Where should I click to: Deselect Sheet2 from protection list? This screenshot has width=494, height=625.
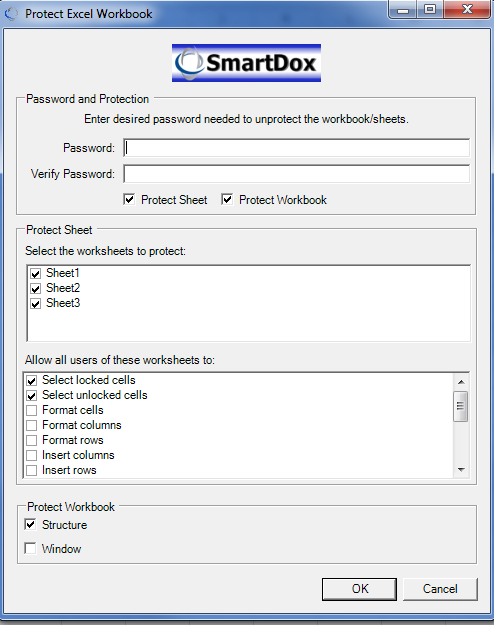35,288
